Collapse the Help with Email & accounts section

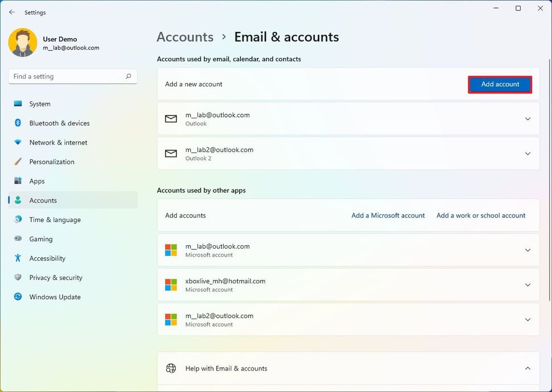click(527, 369)
